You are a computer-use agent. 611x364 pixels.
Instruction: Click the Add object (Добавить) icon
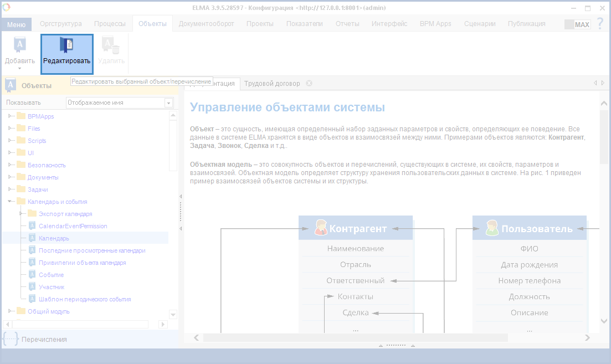point(19,45)
